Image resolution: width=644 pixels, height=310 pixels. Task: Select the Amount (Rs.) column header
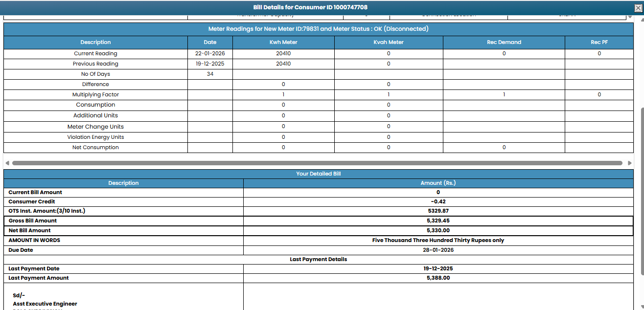pos(438,183)
